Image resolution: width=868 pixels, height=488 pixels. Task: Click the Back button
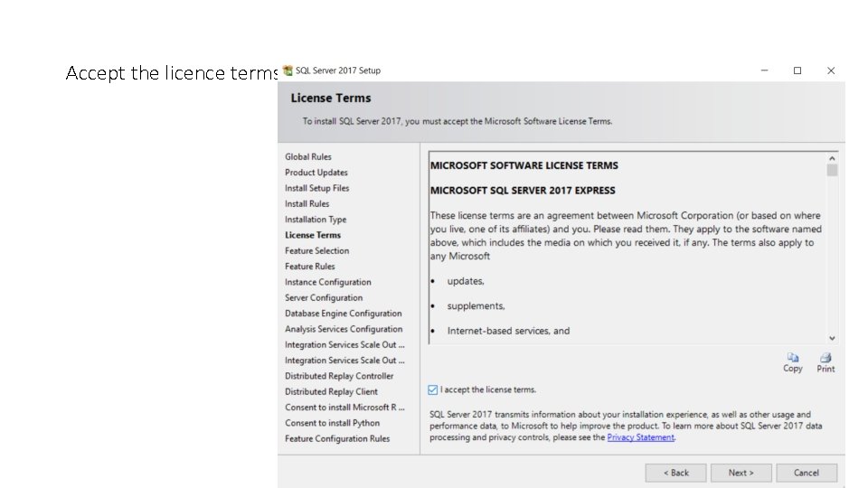click(x=675, y=473)
